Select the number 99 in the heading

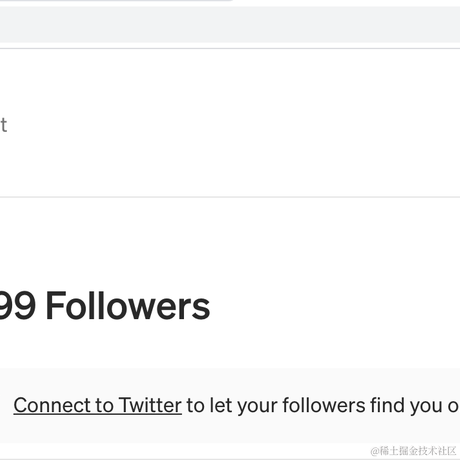(17, 306)
